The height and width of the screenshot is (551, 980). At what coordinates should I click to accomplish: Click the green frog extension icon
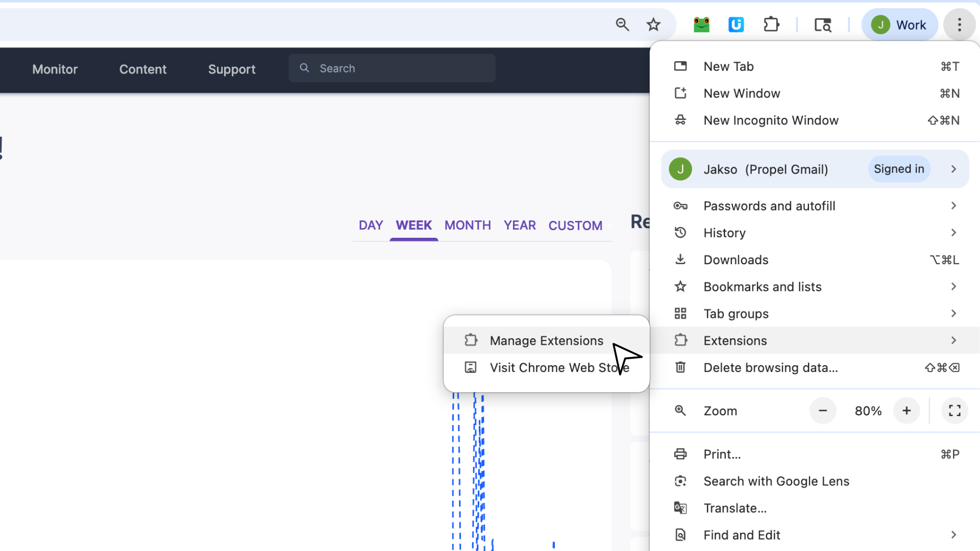tap(701, 24)
